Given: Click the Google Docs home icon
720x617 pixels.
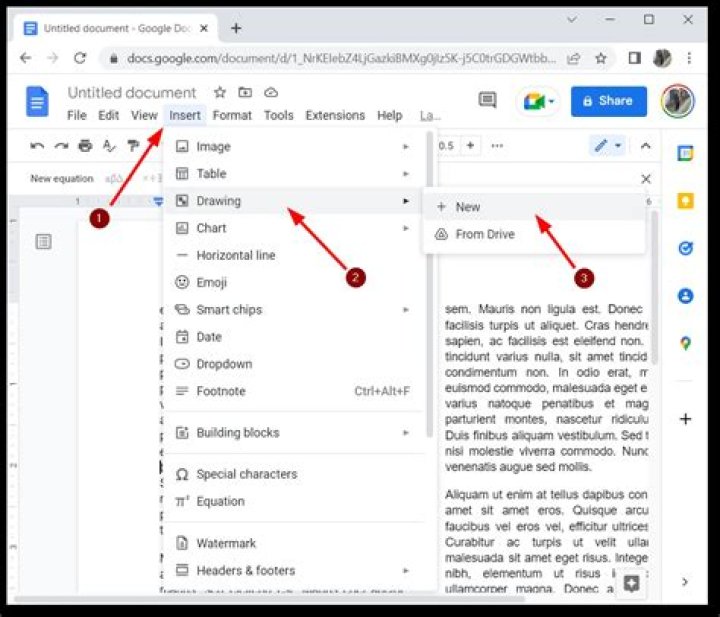Looking at the screenshot, I should [x=37, y=101].
